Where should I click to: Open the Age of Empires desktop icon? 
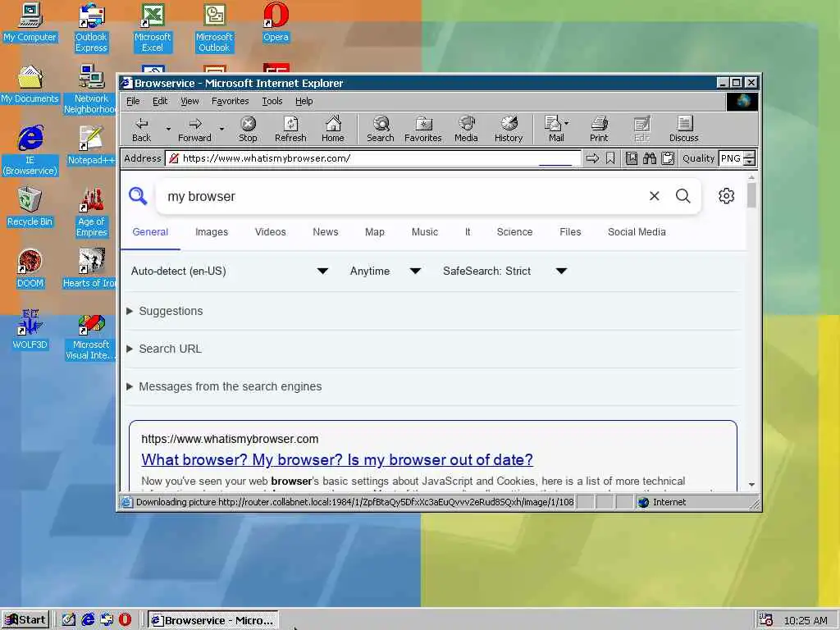tap(92, 212)
